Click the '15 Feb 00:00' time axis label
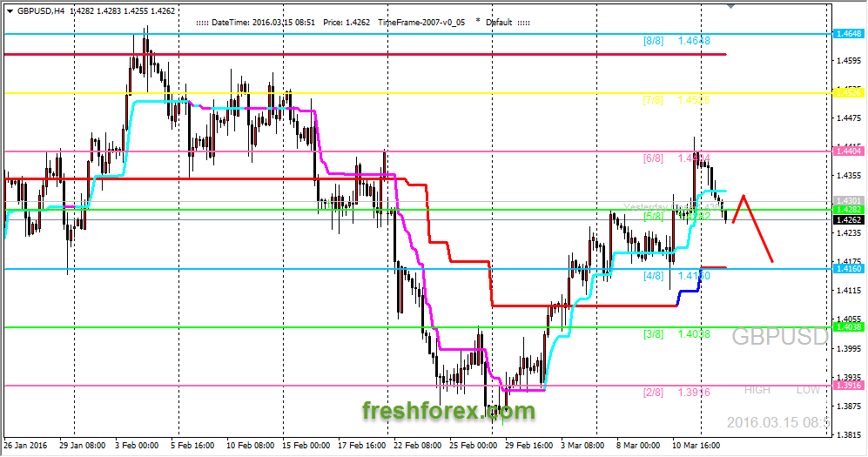This screenshot has height=457, width=868. (306, 446)
